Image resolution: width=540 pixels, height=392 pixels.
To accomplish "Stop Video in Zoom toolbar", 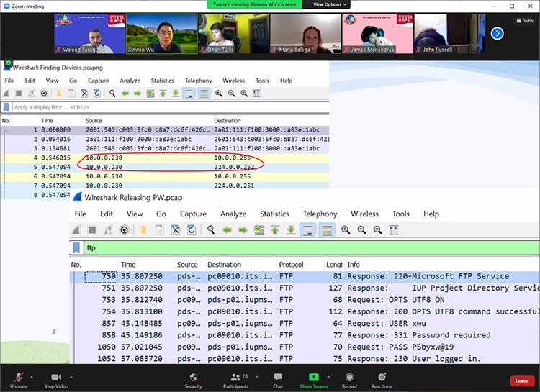I will click(55, 380).
